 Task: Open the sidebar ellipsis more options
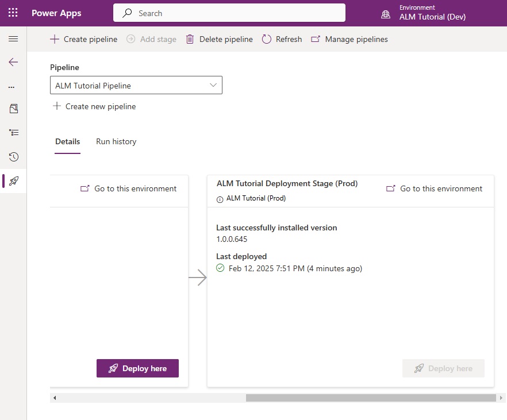point(11,87)
